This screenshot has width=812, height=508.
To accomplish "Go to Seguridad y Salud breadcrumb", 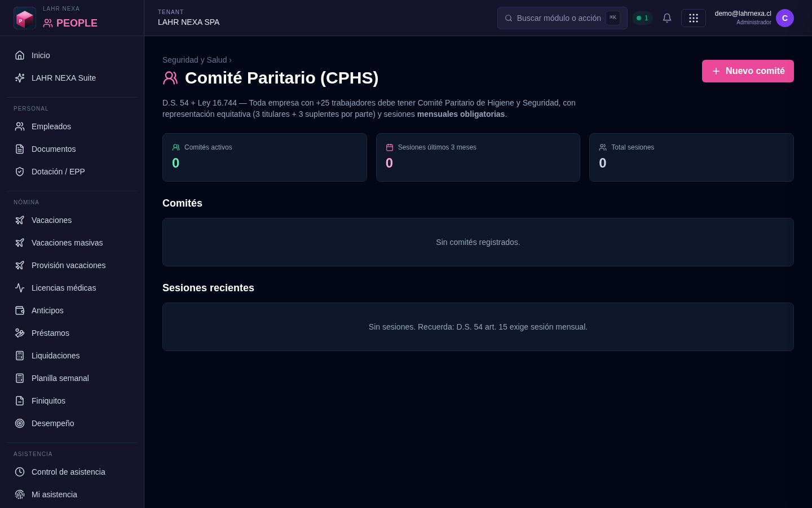I will (195, 60).
